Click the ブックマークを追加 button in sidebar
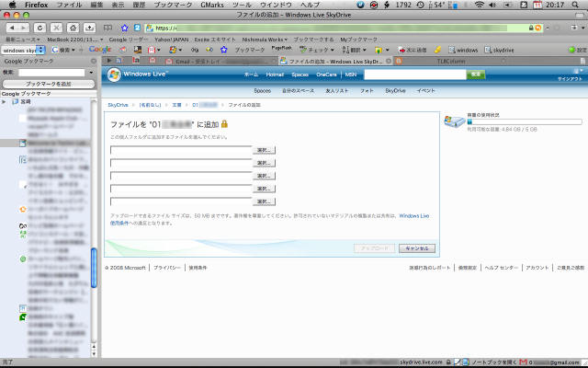The image size is (588, 368). coord(49,84)
